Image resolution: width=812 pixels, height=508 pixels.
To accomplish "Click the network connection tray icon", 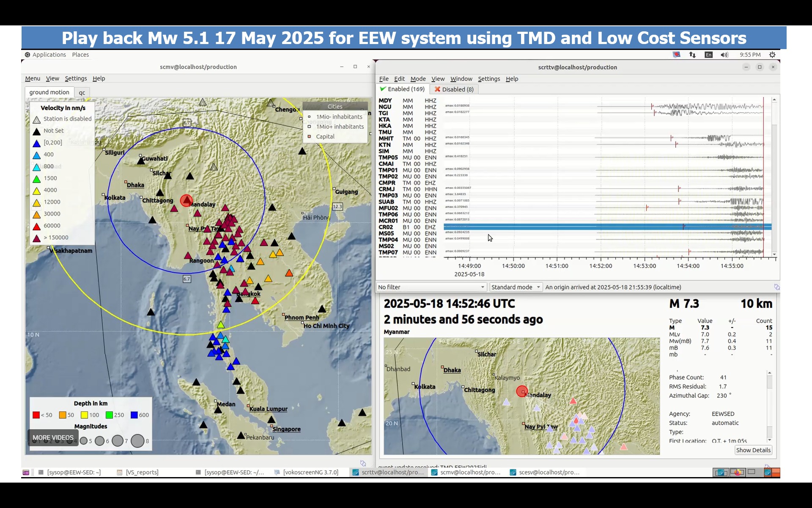I will tap(692, 55).
